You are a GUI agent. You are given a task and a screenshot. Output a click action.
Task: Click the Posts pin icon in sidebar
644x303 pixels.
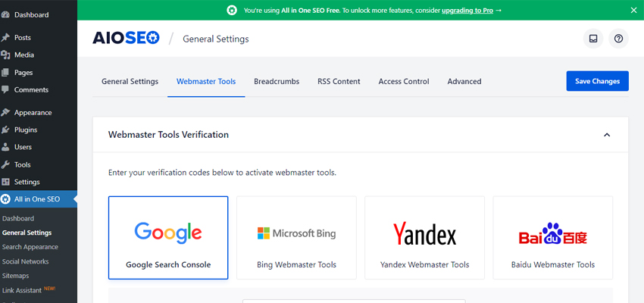6,37
